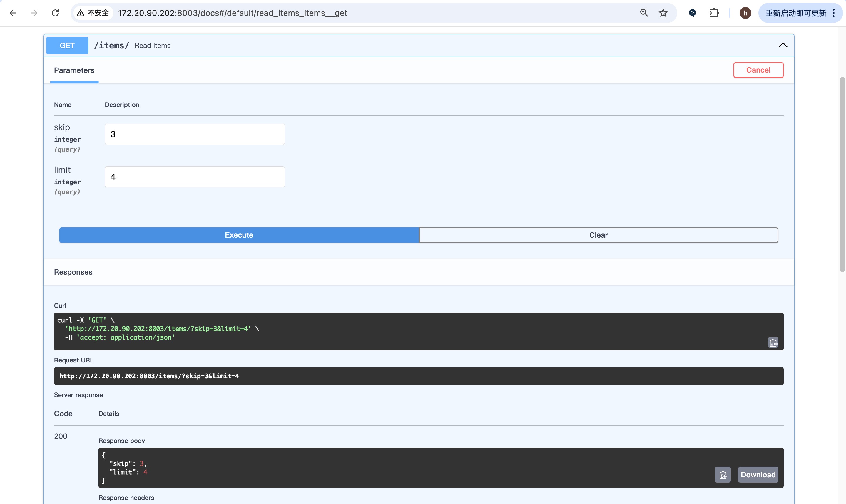
Task: Click the browser back arrow
Action: point(13,13)
